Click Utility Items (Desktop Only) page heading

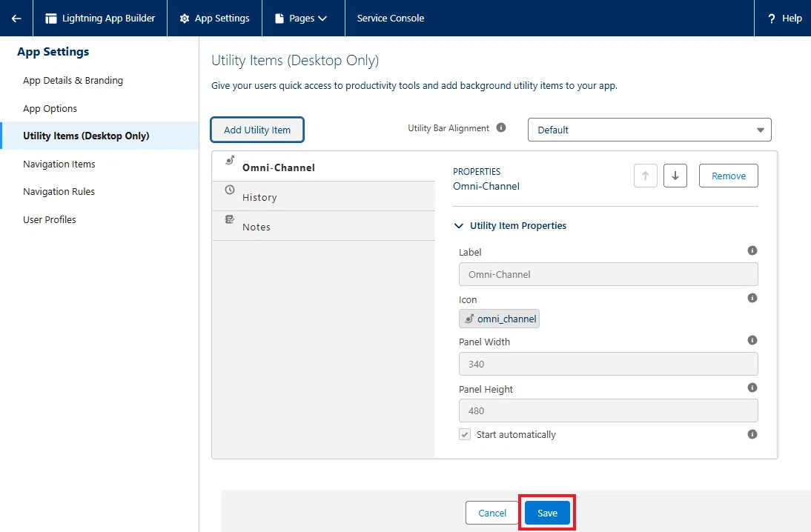pos(295,61)
